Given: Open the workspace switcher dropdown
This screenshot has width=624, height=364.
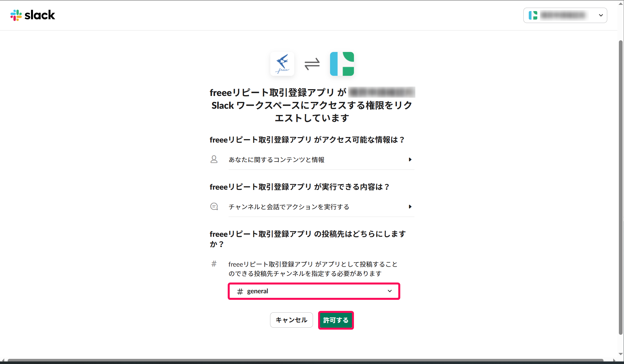Looking at the screenshot, I should [565, 15].
